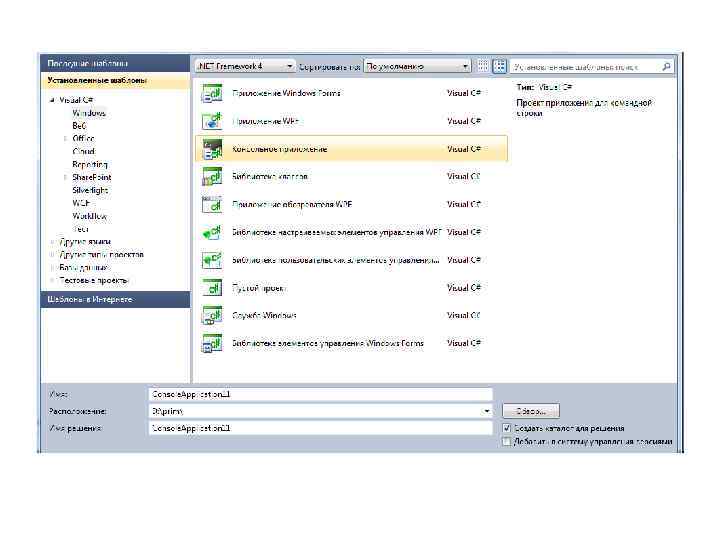The width and height of the screenshot is (720, 540).
Task: Switch to small icons view
Action: 483,66
